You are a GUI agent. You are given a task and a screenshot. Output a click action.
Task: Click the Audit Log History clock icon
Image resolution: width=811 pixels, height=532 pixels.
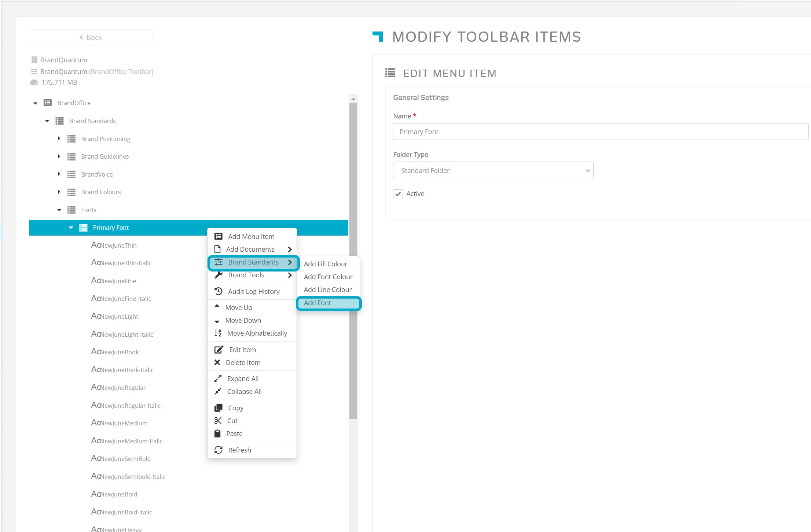pyautogui.click(x=219, y=291)
